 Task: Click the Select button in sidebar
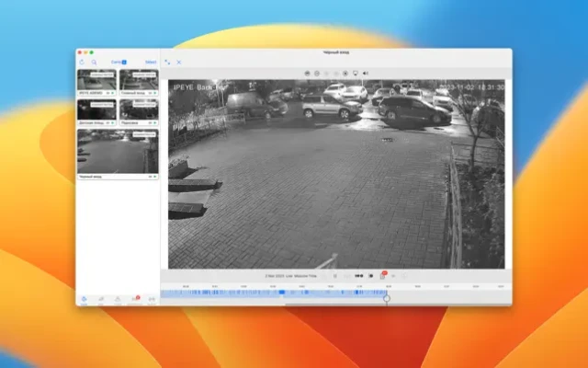[151, 63]
